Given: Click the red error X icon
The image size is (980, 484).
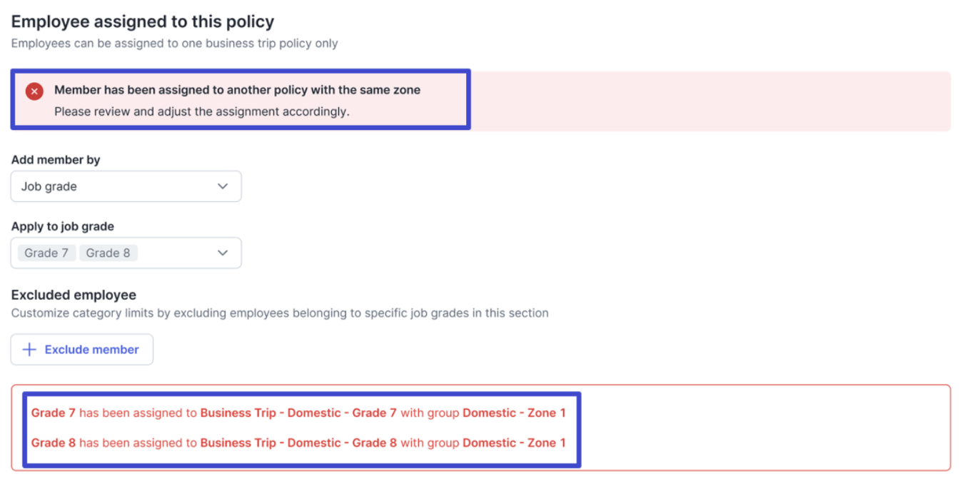Looking at the screenshot, I should point(34,91).
